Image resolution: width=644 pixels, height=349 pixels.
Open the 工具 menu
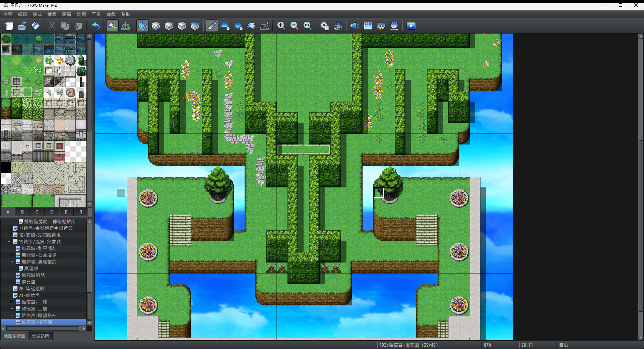(96, 14)
